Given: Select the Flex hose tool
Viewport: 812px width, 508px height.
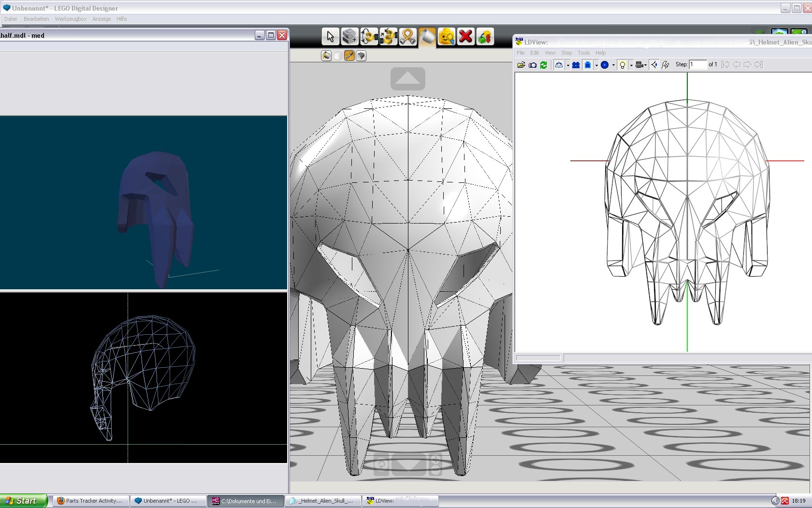Looking at the screenshot, I should pos(407,37).
